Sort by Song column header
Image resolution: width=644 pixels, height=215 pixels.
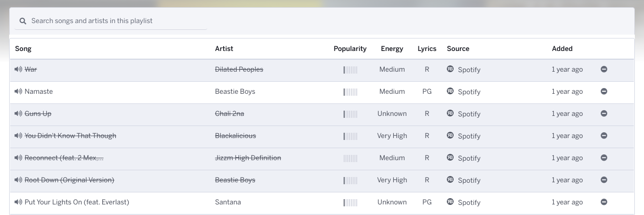[x=23, y=49]
